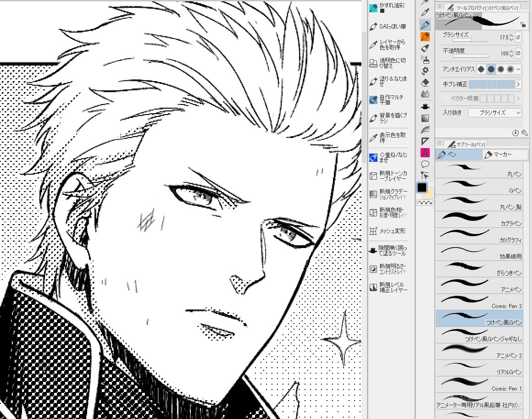Set anti-aliasing to weak (second option)
The width and height of the screenshot is (532, 419).
(x=491, y=69)
